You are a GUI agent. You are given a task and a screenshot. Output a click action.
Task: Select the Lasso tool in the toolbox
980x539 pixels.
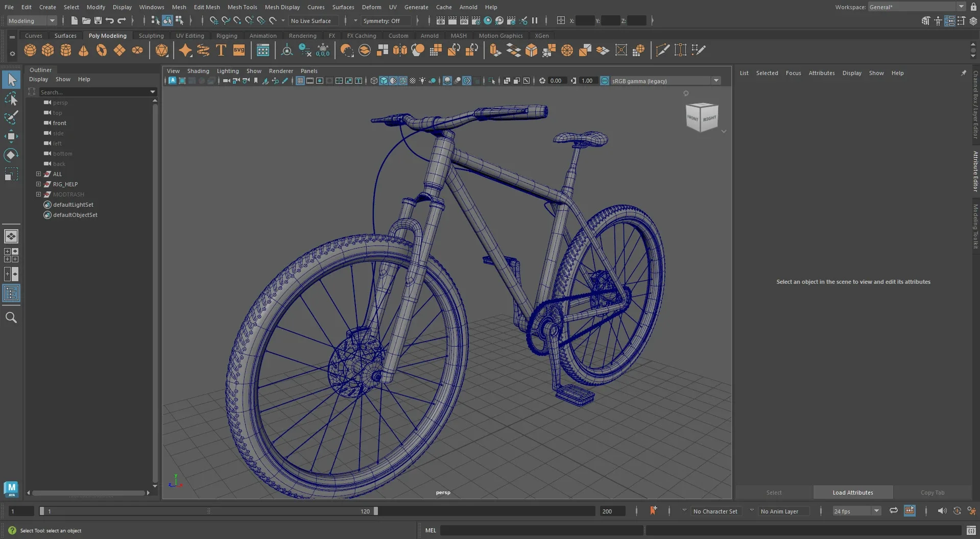point(11,99)
